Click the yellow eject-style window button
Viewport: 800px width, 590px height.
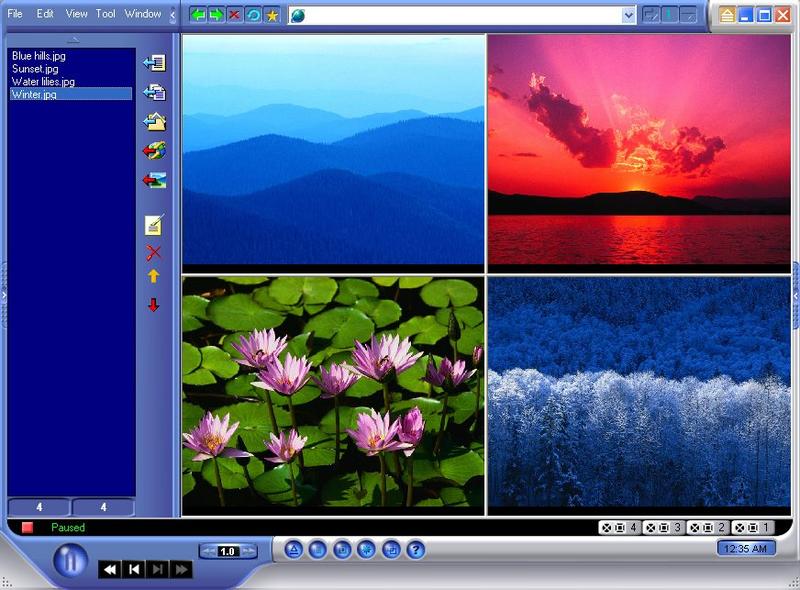click(x=727, y=15)
